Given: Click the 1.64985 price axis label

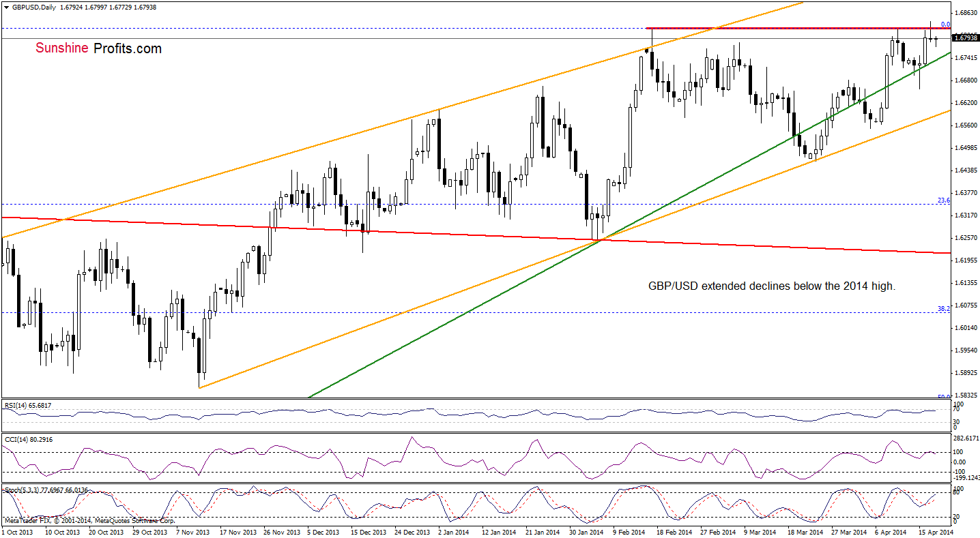Looking at the screenshot, I should point(966,148).
